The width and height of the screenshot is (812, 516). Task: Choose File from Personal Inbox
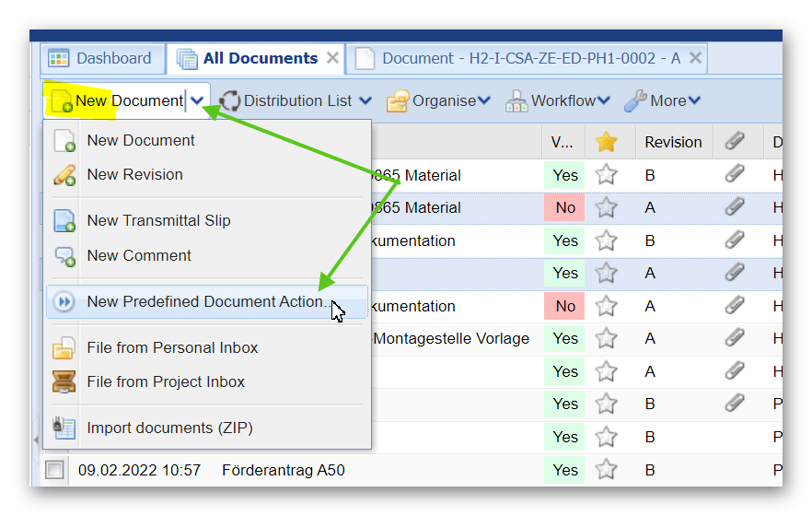click(207, 347)
